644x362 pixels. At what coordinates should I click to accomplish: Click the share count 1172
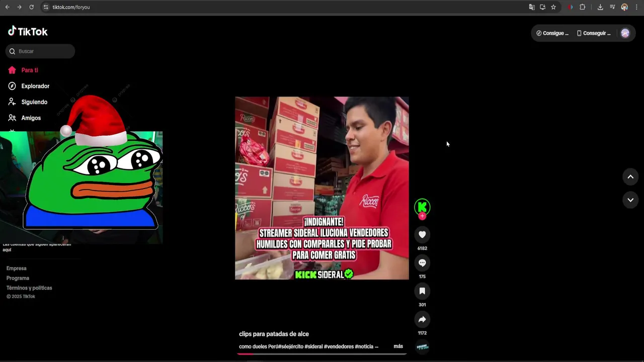tap(422, 333)
